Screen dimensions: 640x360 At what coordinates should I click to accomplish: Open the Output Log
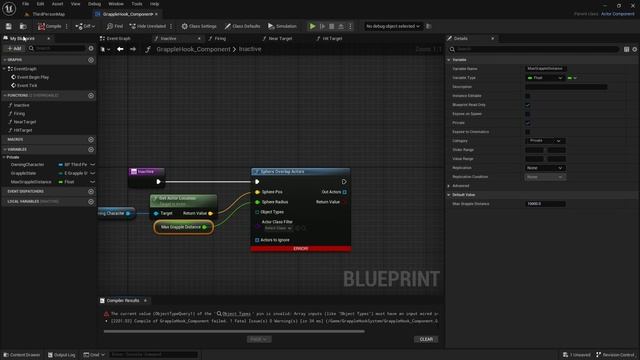(62, 355)
